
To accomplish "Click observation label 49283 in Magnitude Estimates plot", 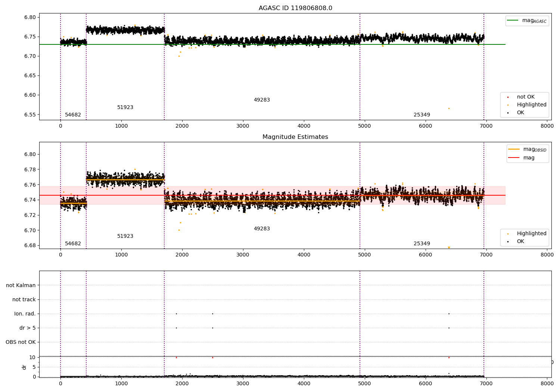I will pos(262,229).
